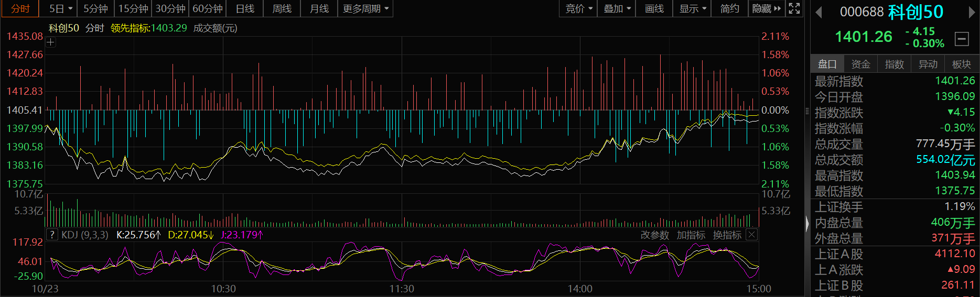The image size is (980, 297).
Task: Toggle 简约 simplified view mode
Action: 729,9
